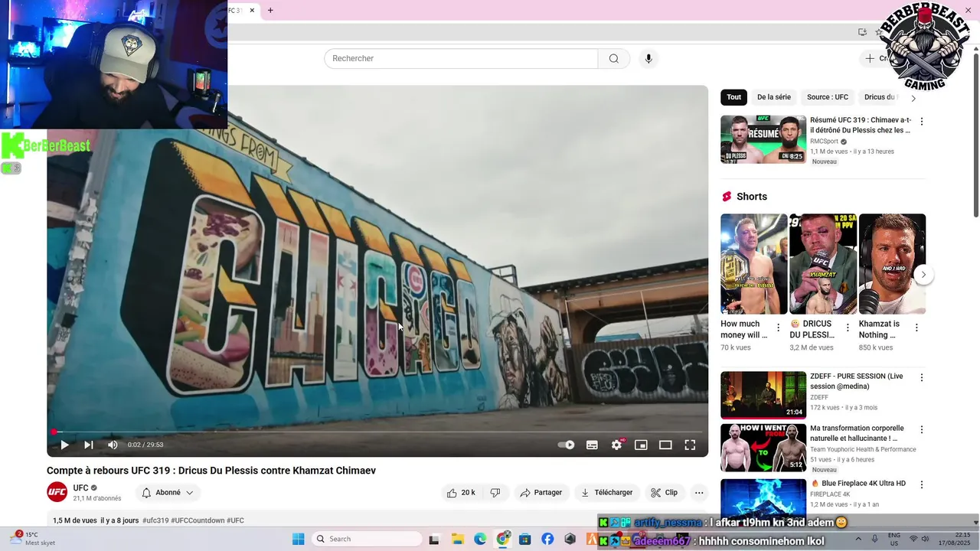Open options for the DRICUS DU PLESSI short

click(x=848, y=328)
